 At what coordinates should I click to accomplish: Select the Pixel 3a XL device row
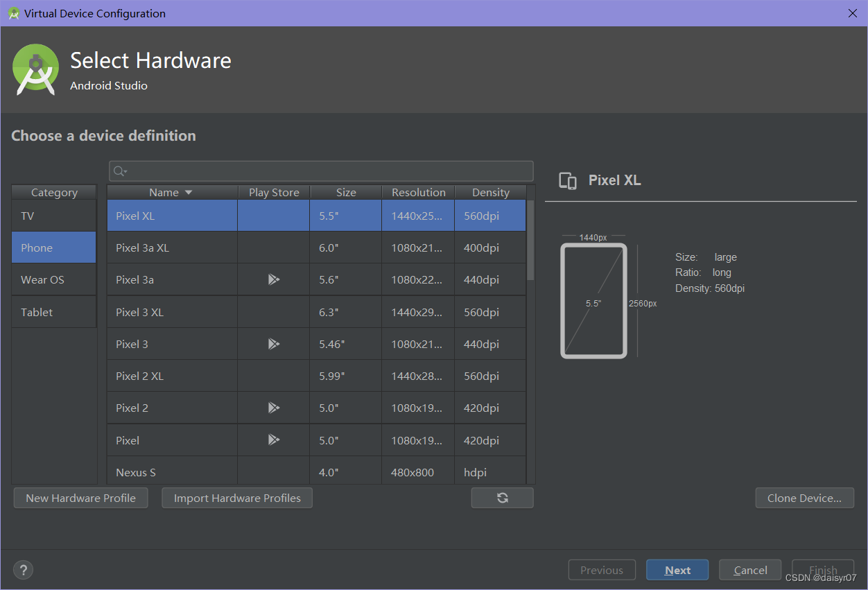pos(316,248)
